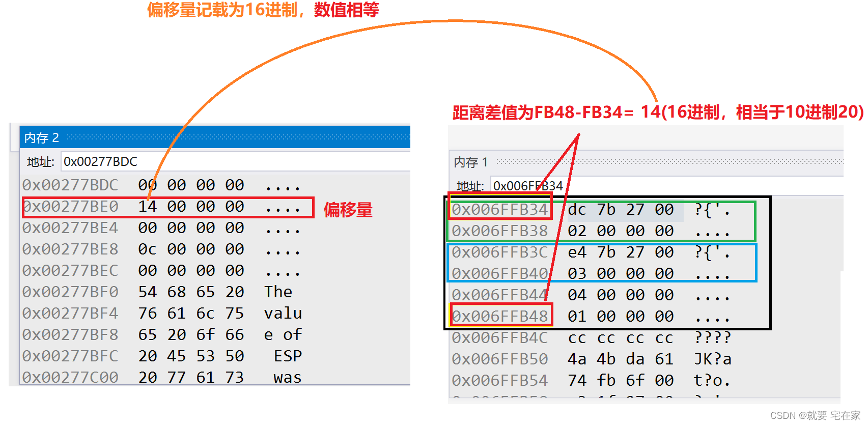Select address 0x00277C00 in Memory 2

click(x=70, y=378)
